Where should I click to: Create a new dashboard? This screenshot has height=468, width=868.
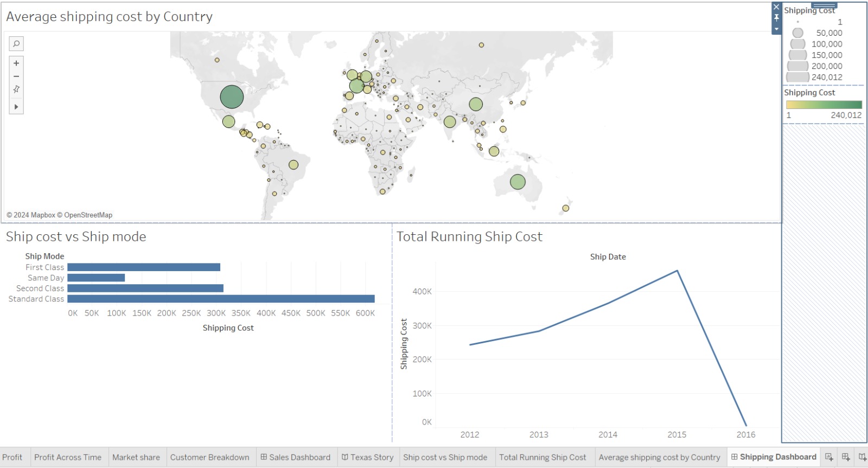846,457
